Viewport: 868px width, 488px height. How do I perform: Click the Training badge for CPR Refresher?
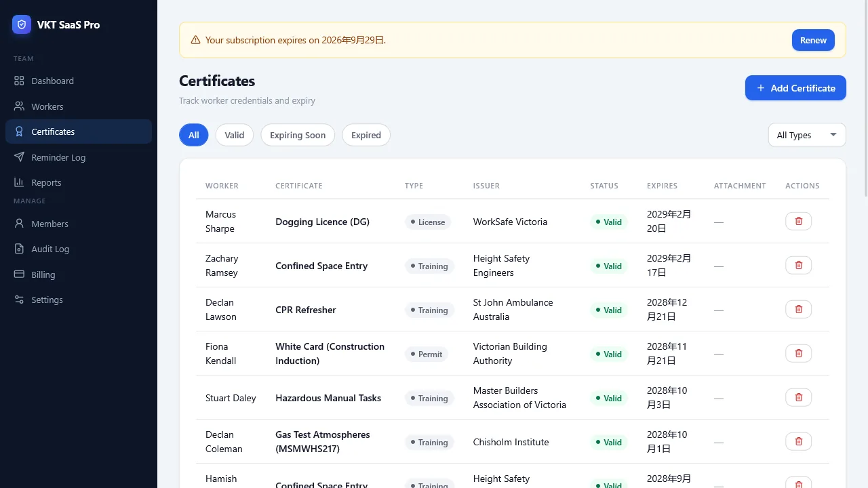(x=429, y=310)
